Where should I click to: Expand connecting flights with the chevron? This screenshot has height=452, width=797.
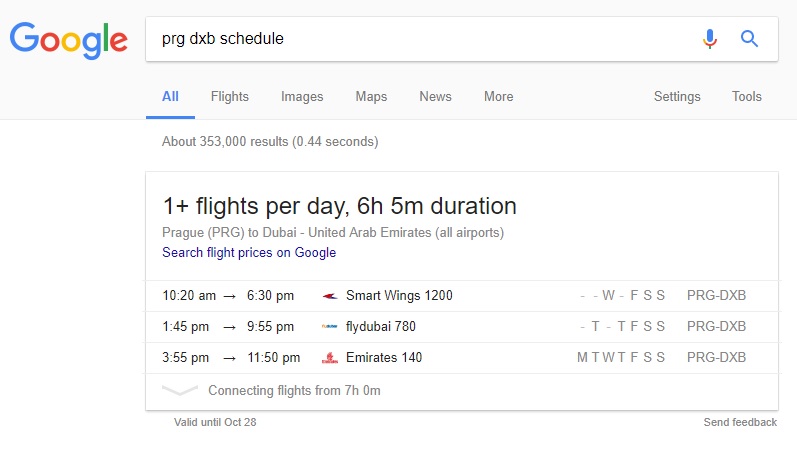coord(179,390)
